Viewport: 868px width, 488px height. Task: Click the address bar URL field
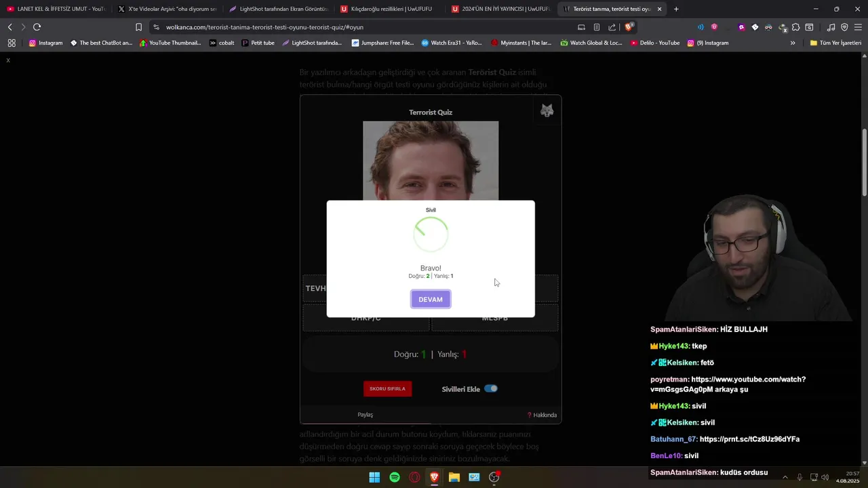click(366, 27)
